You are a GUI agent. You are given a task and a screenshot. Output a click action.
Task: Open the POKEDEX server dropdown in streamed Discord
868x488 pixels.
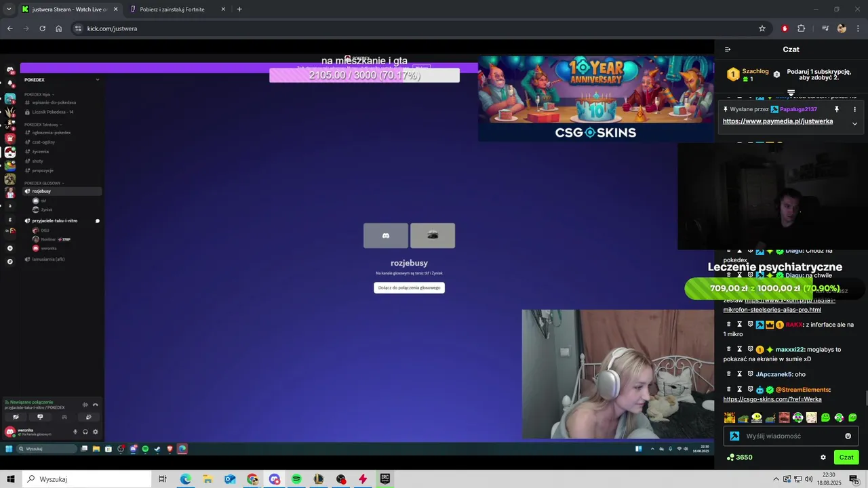click(x=97, y=80)
